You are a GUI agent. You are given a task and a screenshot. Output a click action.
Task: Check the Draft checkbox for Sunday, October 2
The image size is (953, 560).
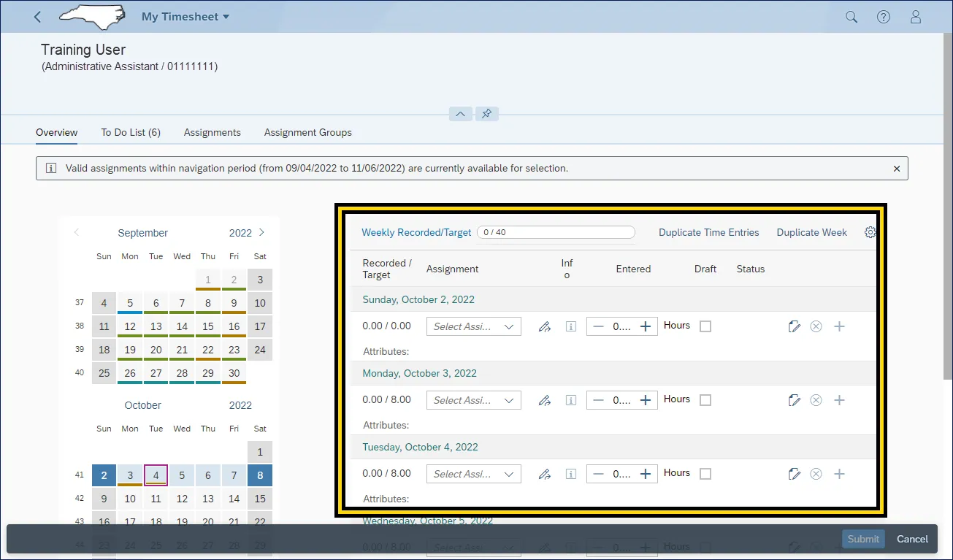(x=705, y=326)
